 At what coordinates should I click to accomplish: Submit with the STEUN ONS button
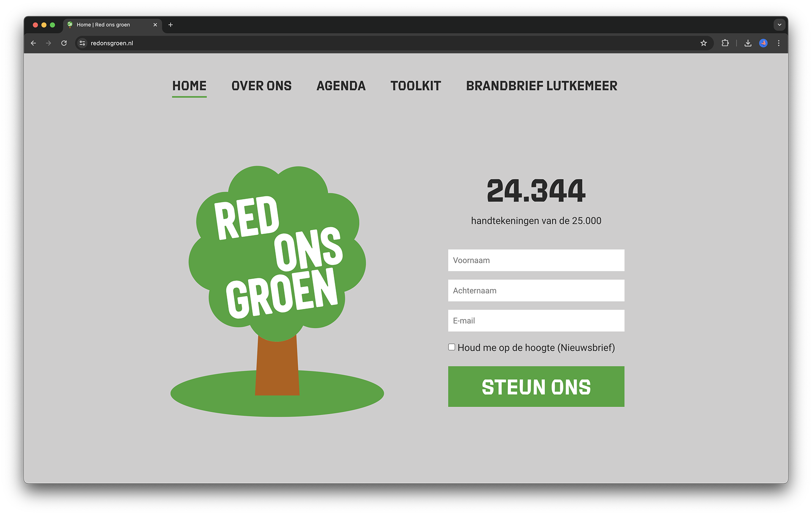[536, 386]
